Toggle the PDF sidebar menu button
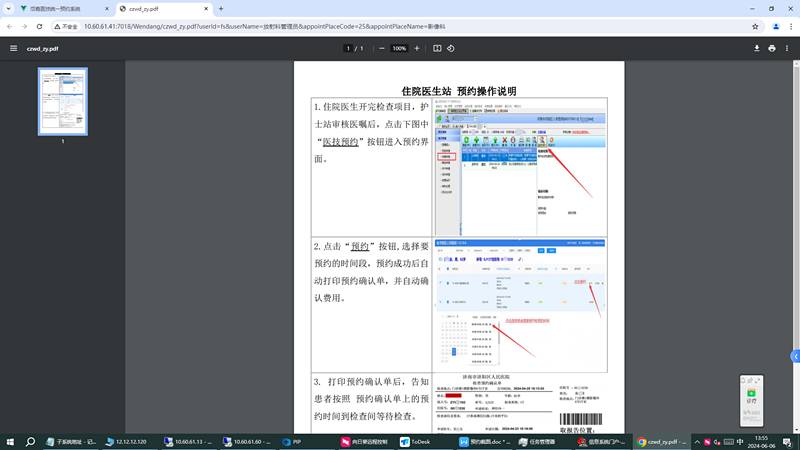Image resolution: width=800 pixels, height=450 pixels. (13, 48)
